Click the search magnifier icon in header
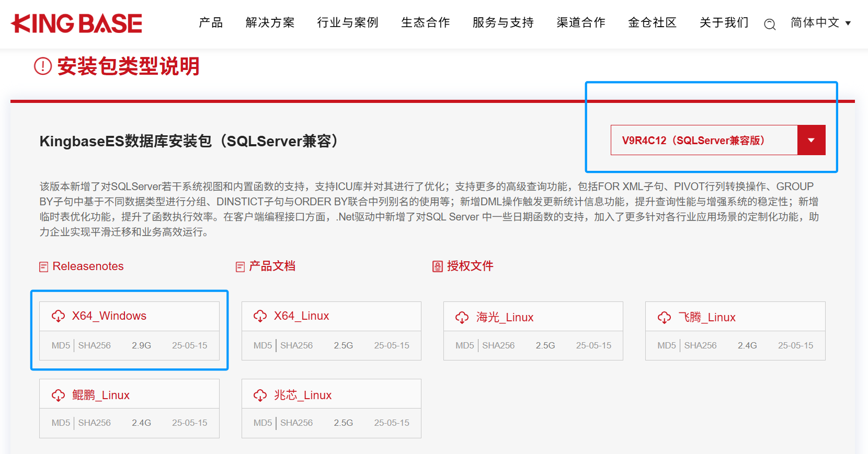 769,24
